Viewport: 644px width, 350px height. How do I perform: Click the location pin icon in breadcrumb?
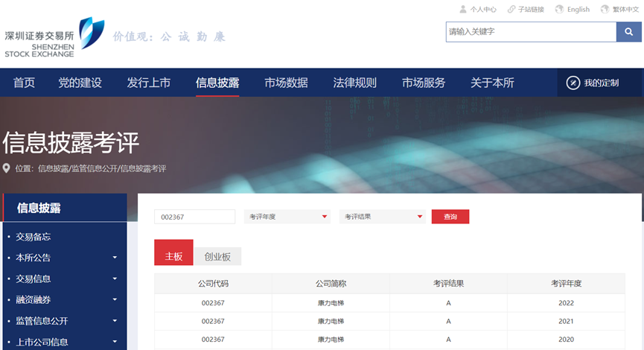(7, 168)
